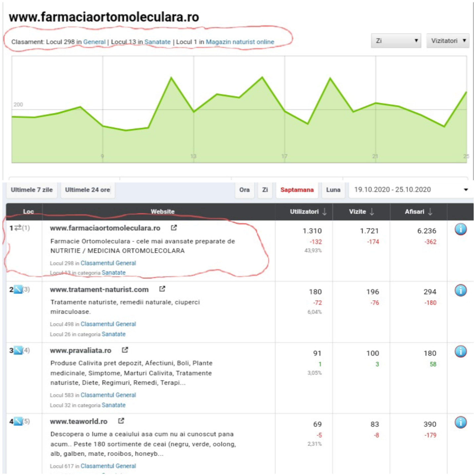476x476 pixels.
Task: Open info icon for farmaciaortomoleculara.ro row
Action: [460, 229]
